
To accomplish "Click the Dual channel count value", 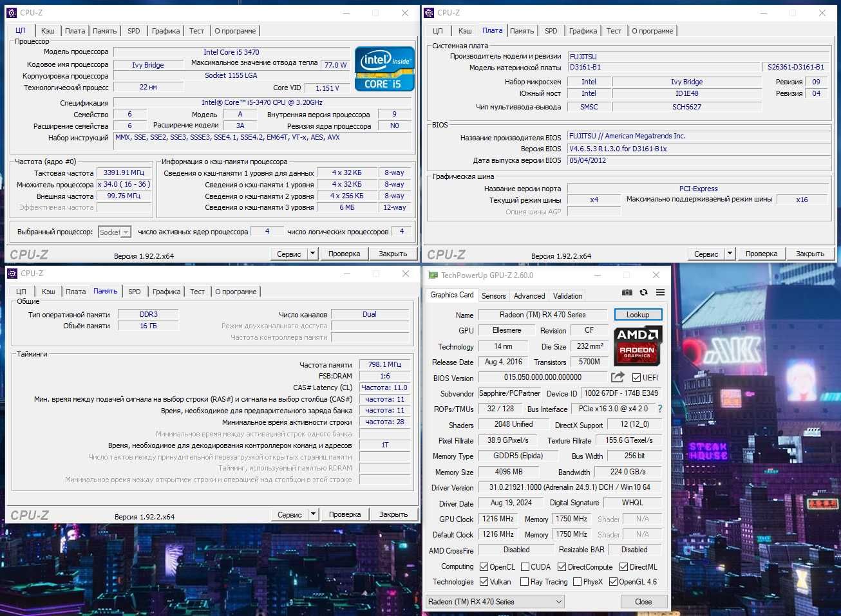I will 370,314.
